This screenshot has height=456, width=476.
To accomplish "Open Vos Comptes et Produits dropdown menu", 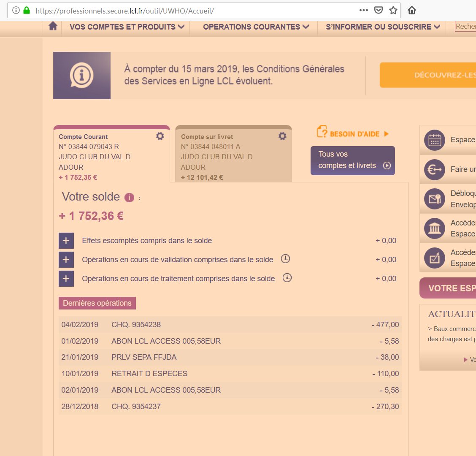I will [127, 27].
